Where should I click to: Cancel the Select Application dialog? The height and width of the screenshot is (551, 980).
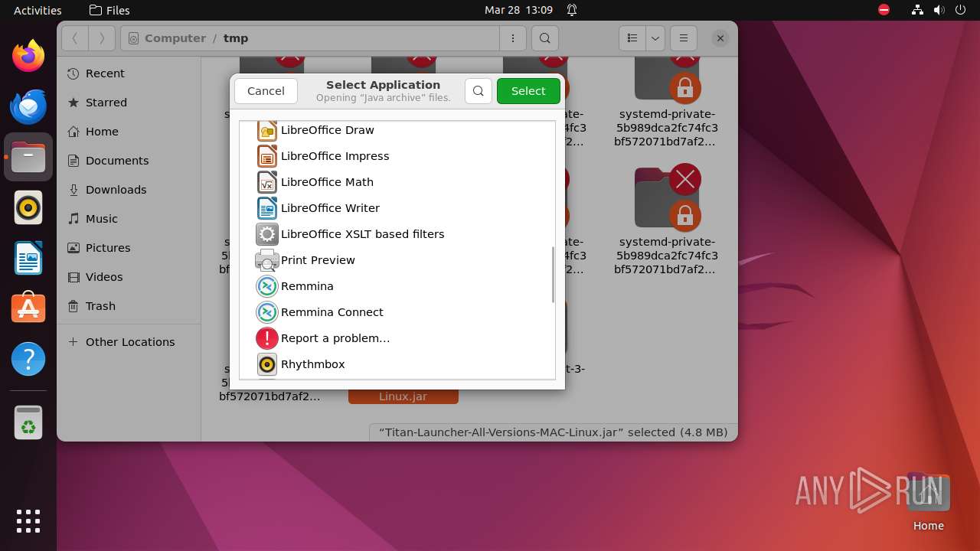pos(266,91)
